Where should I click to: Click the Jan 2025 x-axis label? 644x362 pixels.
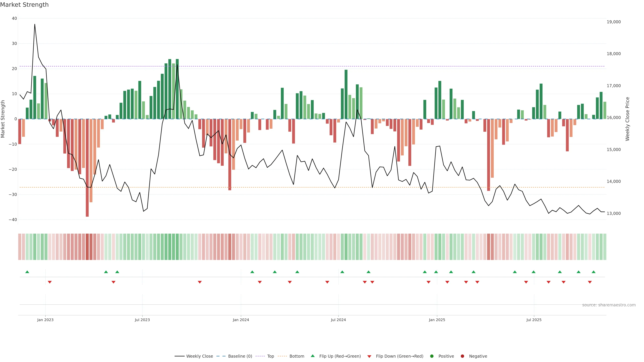tap(437, 320)
